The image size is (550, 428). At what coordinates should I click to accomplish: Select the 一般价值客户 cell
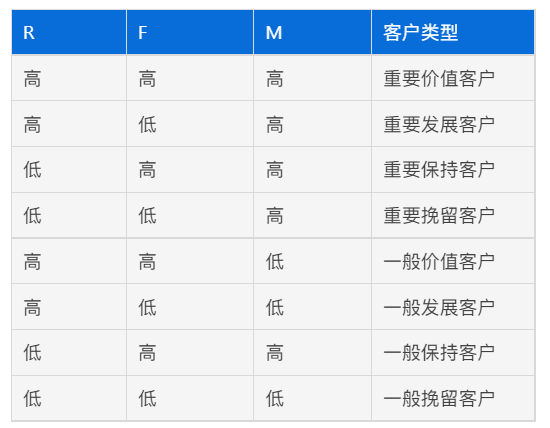453,261
